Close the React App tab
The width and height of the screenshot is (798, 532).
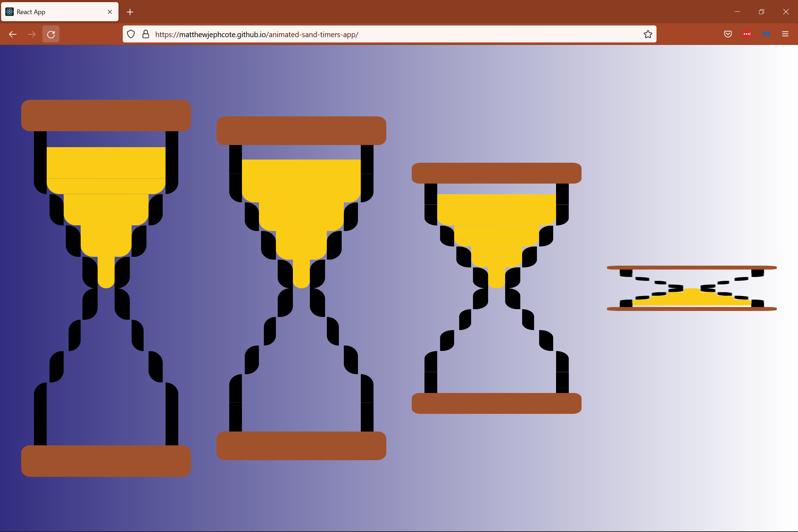click(110, 12)
